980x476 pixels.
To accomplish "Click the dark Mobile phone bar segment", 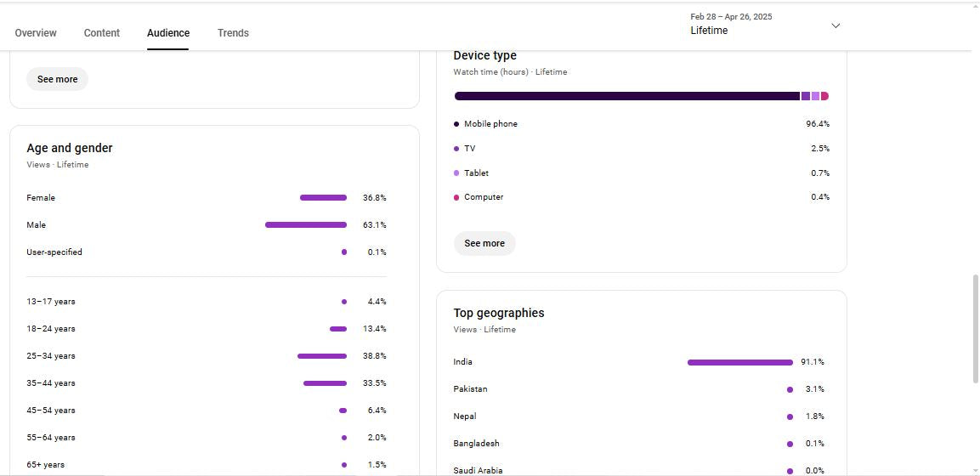I will point(626,96).
